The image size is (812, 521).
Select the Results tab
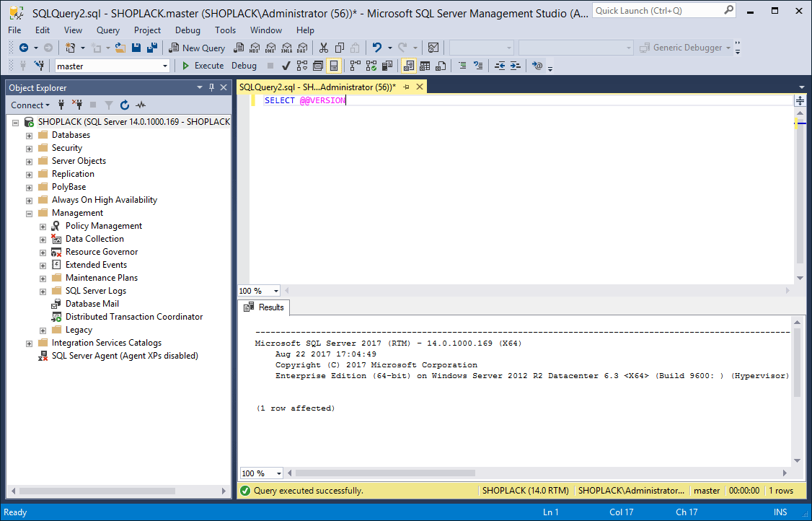[x=264, y=307]
